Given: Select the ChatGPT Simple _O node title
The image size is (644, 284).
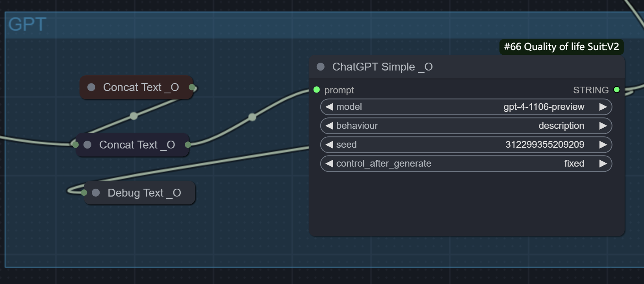Looking at the screenshot, I should pyautogui.click(x=382, y=67).
